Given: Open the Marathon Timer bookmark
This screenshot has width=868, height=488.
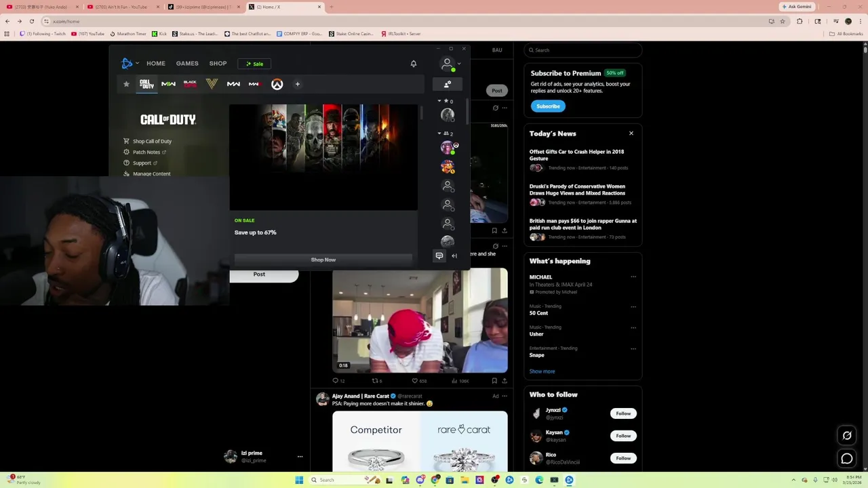Looking at the screenshot, I should (x=127, y=33).
